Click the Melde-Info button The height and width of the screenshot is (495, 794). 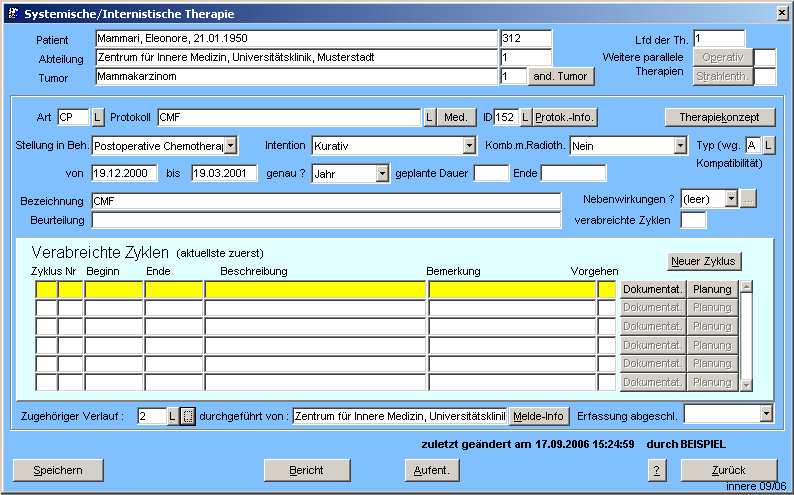tap(539, 416)
